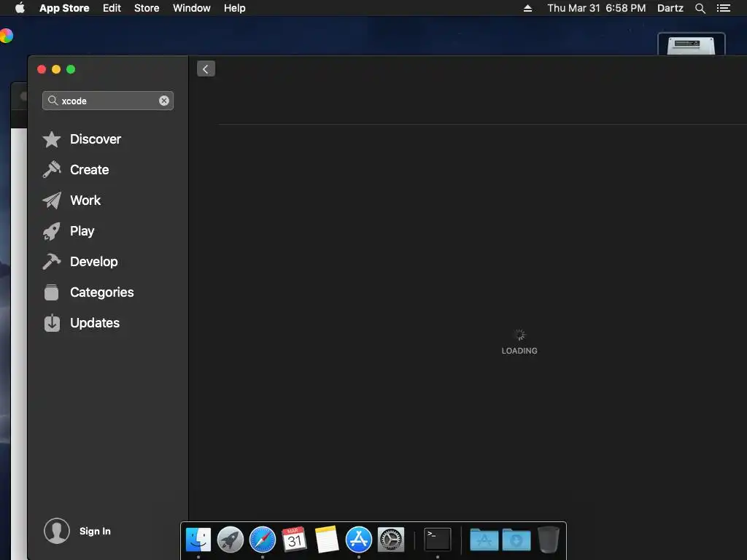Launch Launchpad from the Dock
747x560 pixels.
coord(230,540)
